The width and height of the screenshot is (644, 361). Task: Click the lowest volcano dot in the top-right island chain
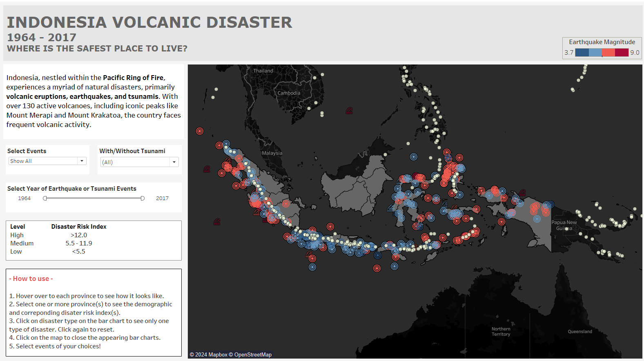(573, 89)
